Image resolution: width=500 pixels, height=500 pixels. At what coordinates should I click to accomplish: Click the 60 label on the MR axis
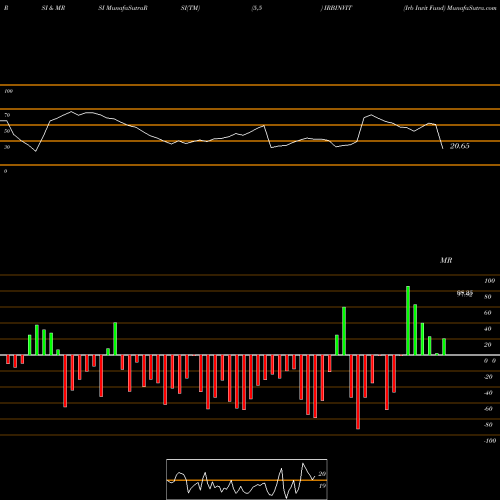tap(488, 313)
